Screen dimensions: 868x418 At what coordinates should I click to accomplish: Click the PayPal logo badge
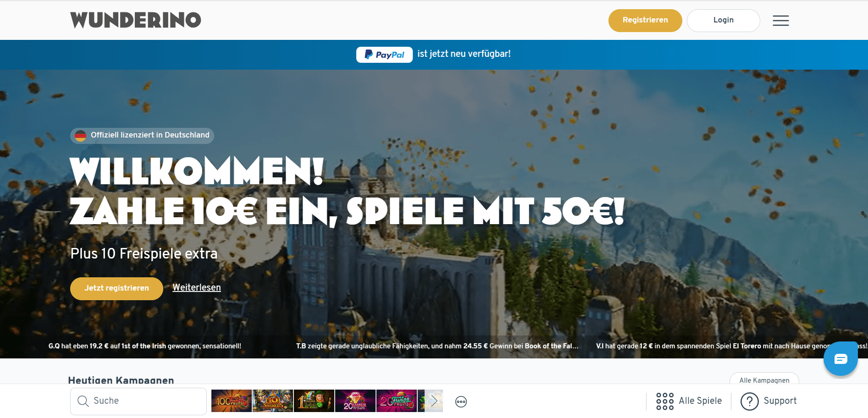point(384,55)
